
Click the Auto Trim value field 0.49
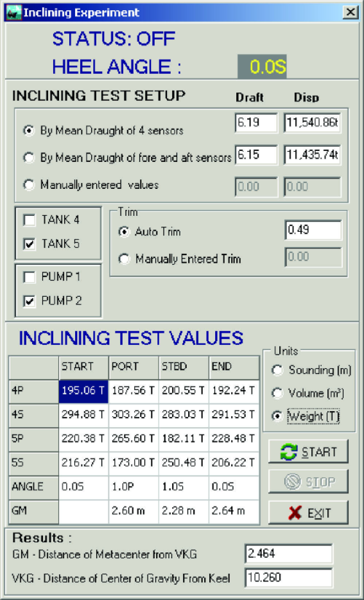313,230
